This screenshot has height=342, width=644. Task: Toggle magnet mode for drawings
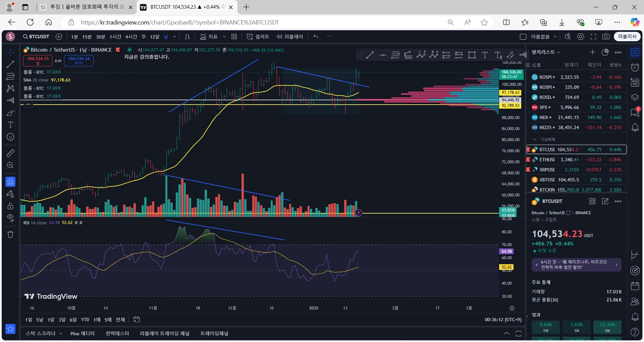tap(10, 182)
